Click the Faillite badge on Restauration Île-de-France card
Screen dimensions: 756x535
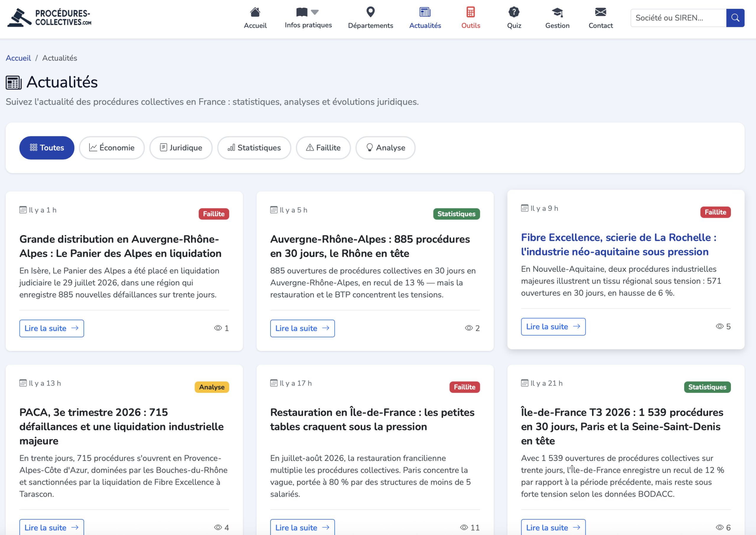coord(465,387)
